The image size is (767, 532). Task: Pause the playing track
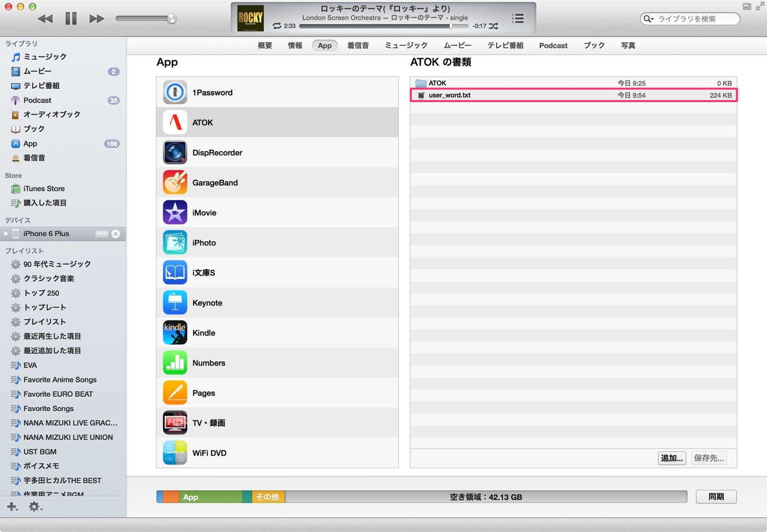[71, 18]
